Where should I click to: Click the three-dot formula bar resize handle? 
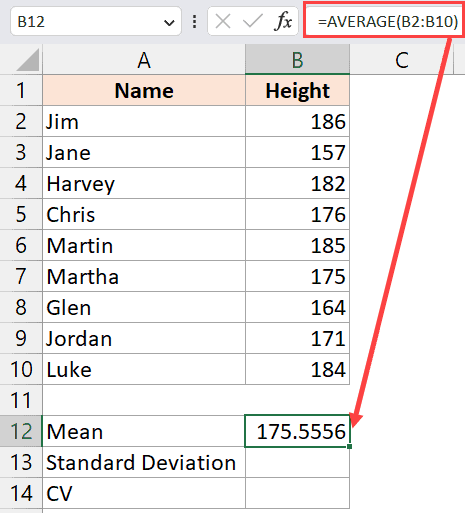194,22
